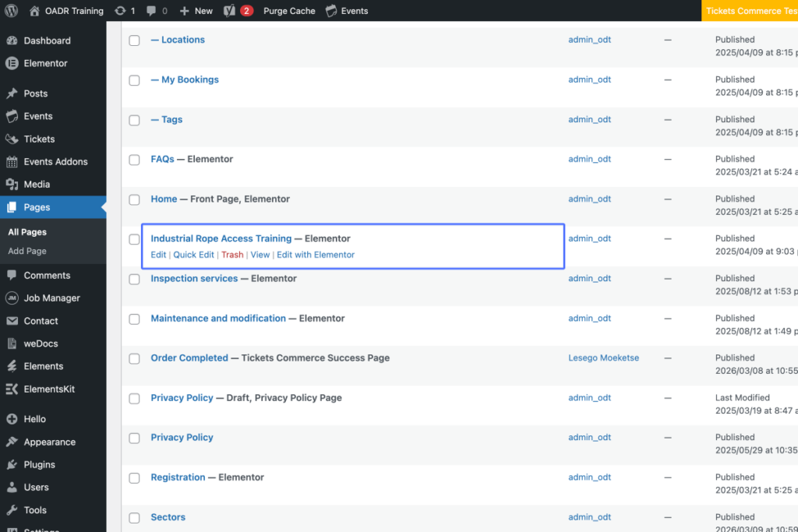
Task: Click the Lesego Moeketse author link
Action: [x=604, y=358]
